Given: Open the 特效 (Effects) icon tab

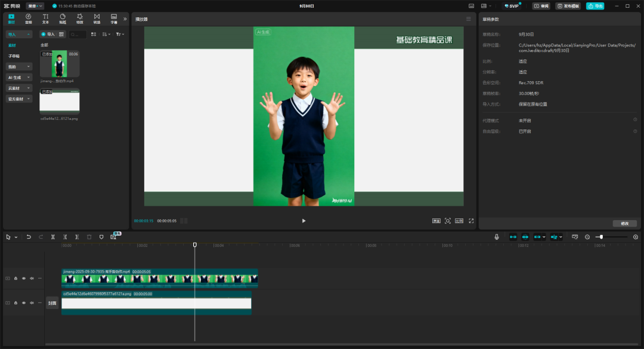Looking at the screenshot, I should 79,18.
